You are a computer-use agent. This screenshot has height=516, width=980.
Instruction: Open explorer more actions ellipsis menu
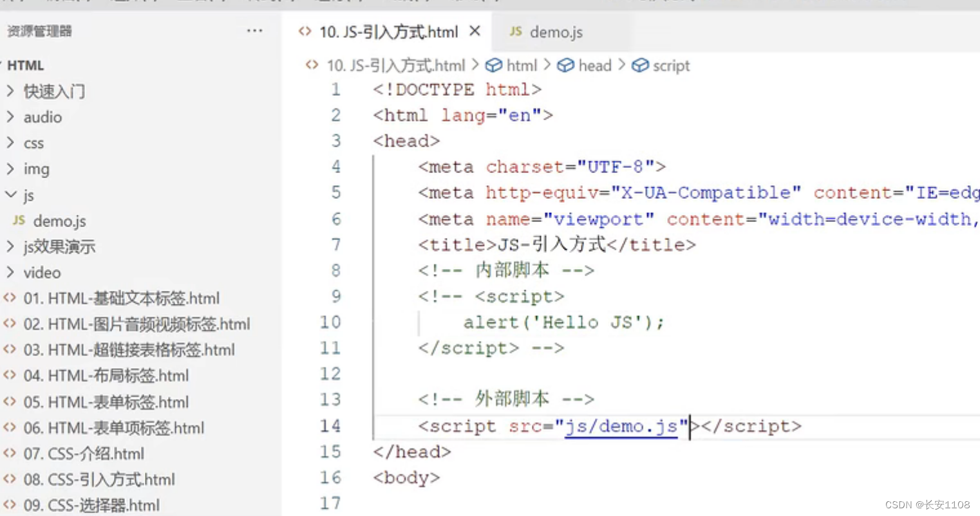254,31
